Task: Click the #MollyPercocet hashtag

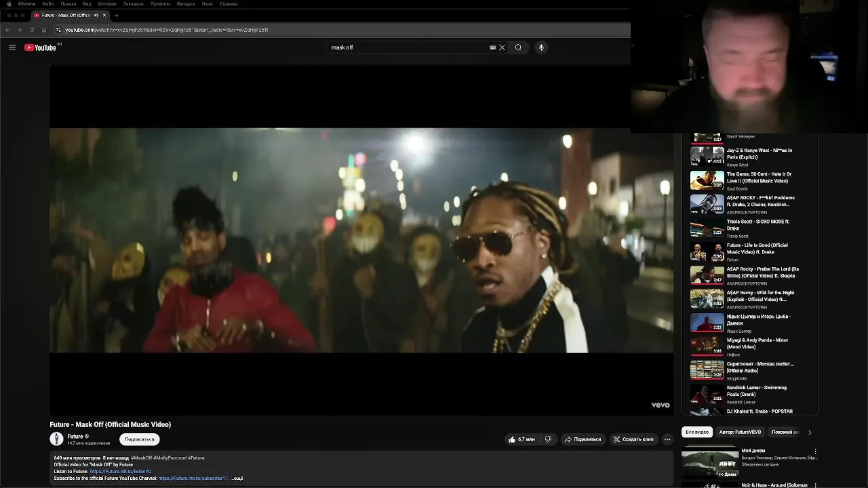Action: coord(170,458)
